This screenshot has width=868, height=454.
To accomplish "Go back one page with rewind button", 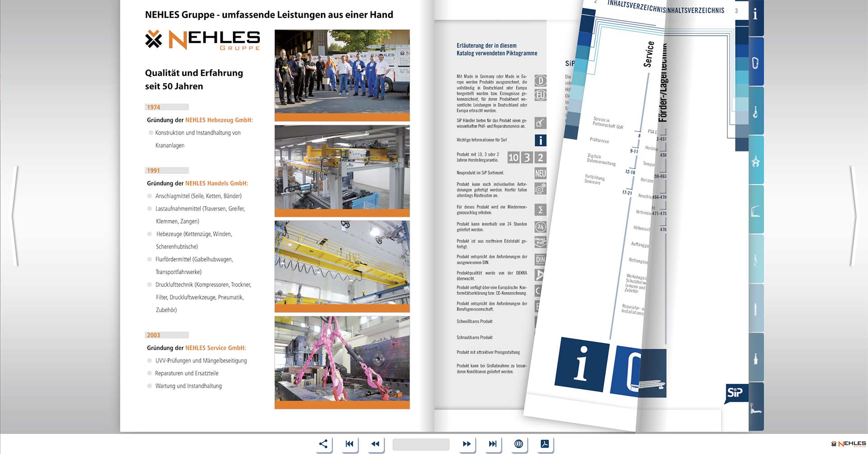I will [375, 444].
